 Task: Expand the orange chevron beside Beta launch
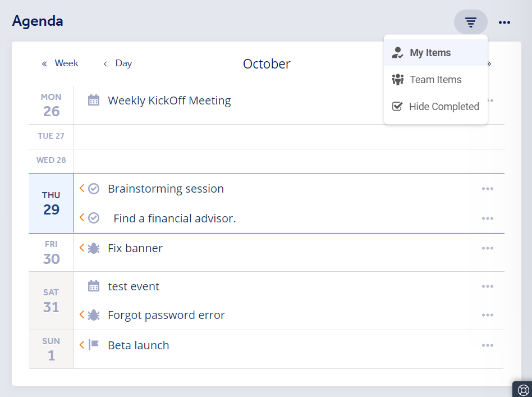(x=82, y=345)
